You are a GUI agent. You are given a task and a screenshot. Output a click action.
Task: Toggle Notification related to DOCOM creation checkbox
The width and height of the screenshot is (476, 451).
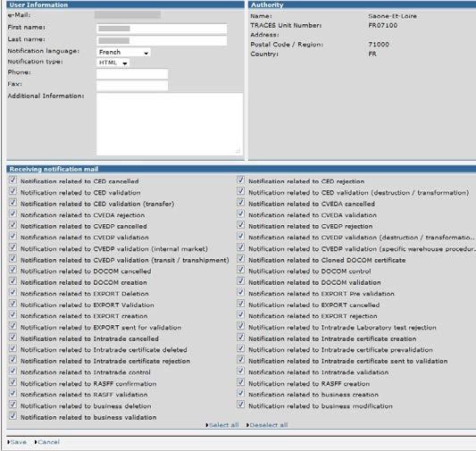click(13, 281)
